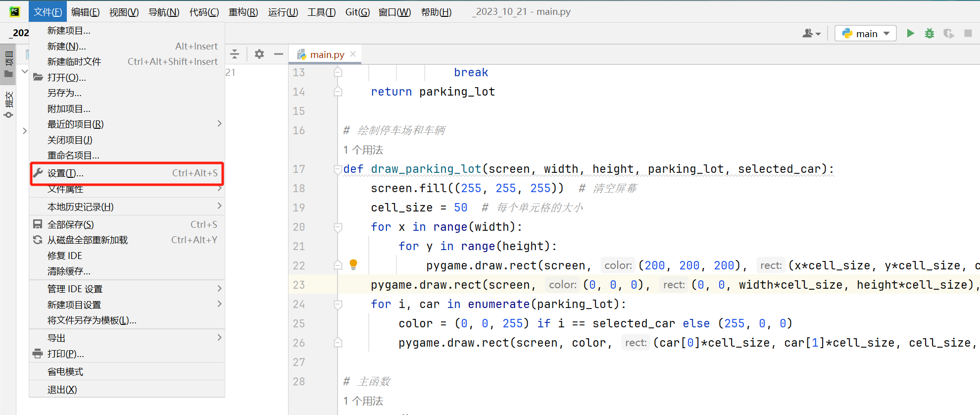Image resolution: width=980 pixels, height=415 pixels.
Task: Click the run with coverage icon
Action: point(948,33)
